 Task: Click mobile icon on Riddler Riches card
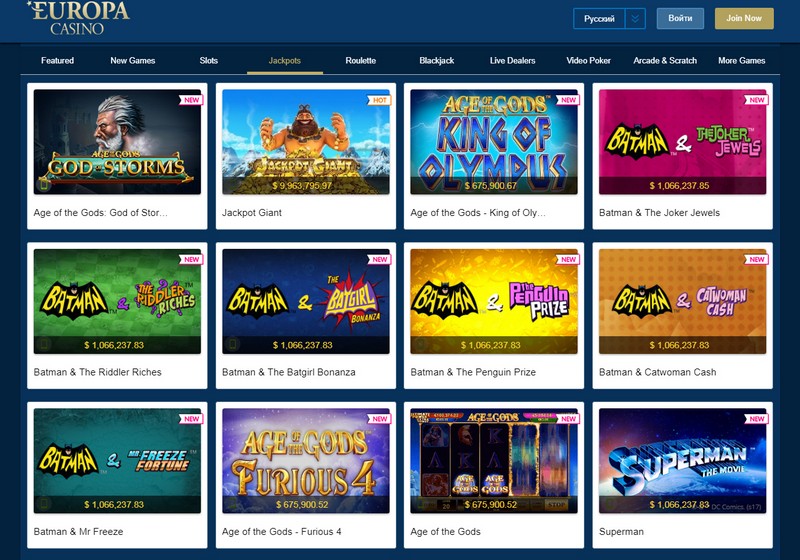(x=44, y=344)
